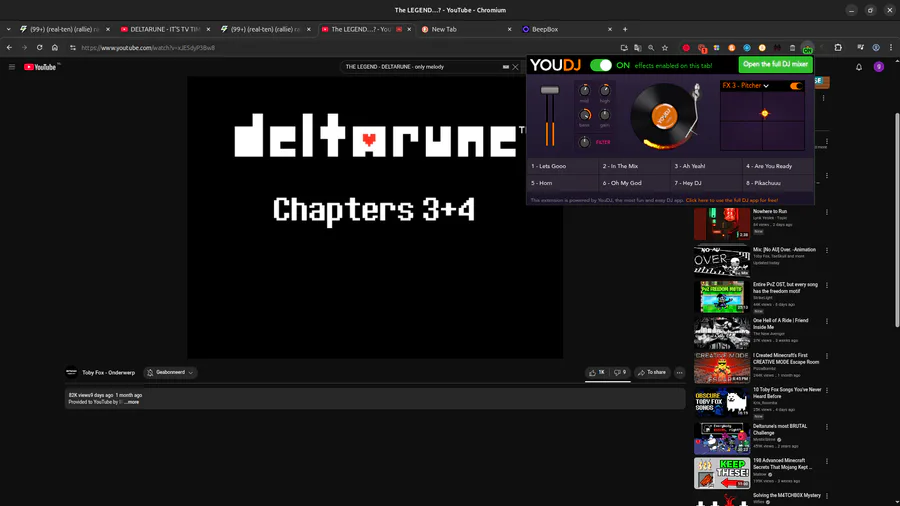Click the trash can extension icon
900x506 pixels.
coord(792,48)
